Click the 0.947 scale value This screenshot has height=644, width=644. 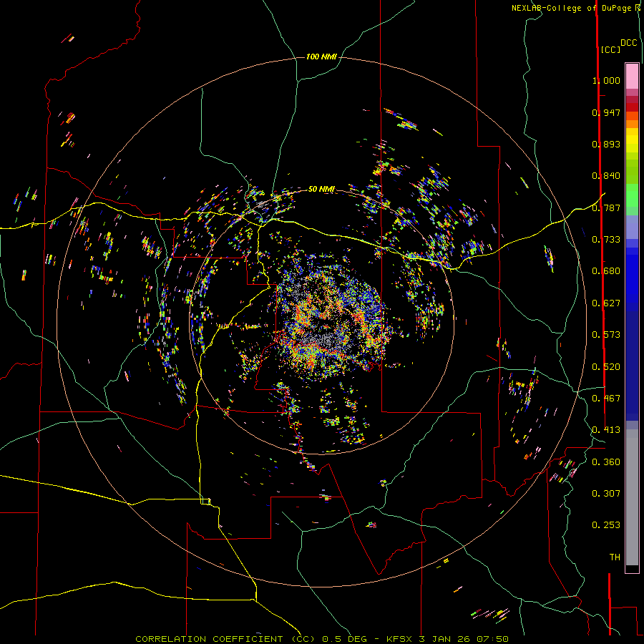606,112
